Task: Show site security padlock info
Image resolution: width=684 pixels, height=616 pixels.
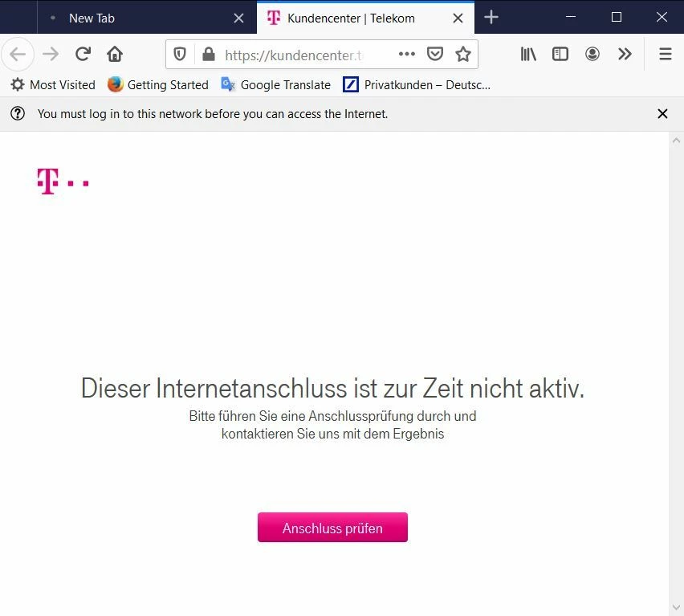Action: 209,54
